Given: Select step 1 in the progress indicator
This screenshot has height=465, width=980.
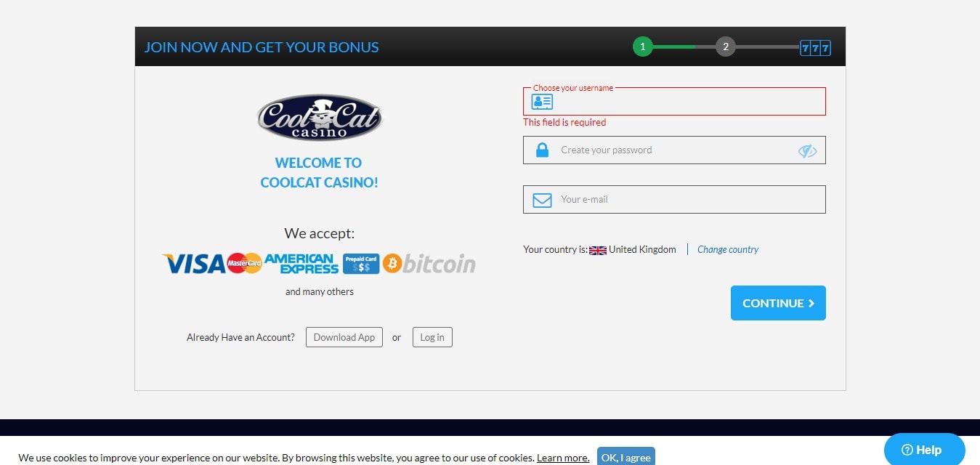Looking at the screenshot, I should (642, 47).
